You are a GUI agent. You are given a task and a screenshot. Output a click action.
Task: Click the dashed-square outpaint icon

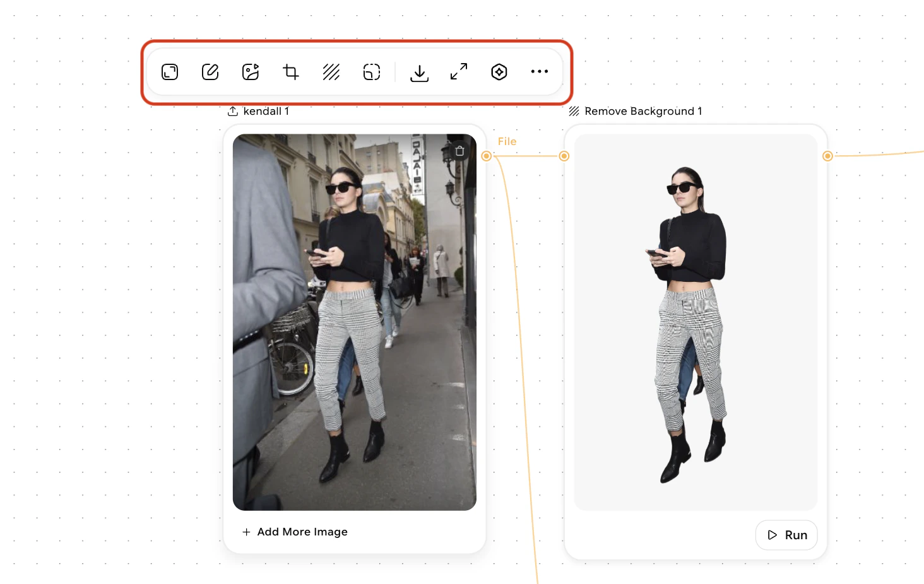pyautogui.click(x=372, y=72)
